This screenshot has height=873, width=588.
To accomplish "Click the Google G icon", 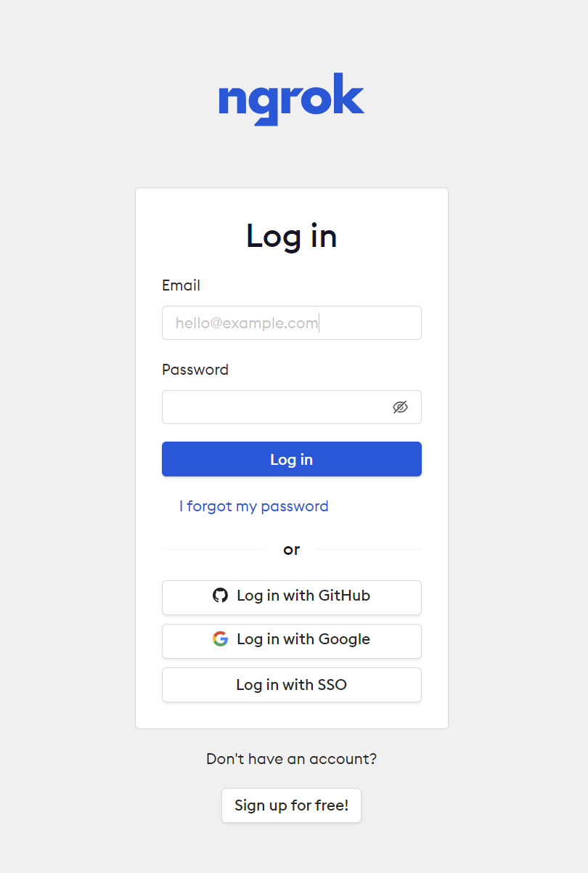I will [x=220, y=639].
